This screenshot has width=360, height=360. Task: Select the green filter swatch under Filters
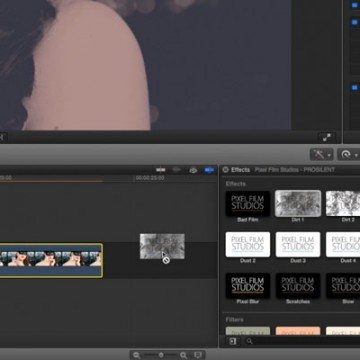(248, 331)
